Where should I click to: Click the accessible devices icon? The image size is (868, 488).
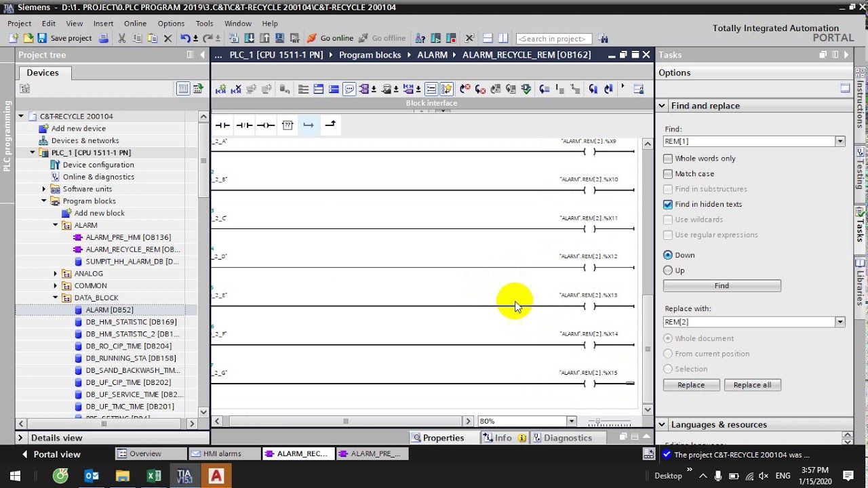[x=420, y=38]
